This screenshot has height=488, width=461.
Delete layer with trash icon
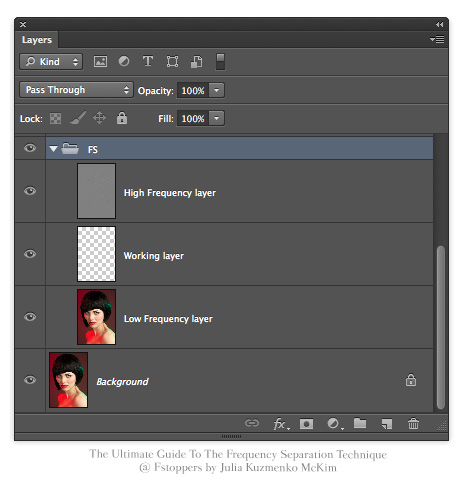click(x=413, y=424)
